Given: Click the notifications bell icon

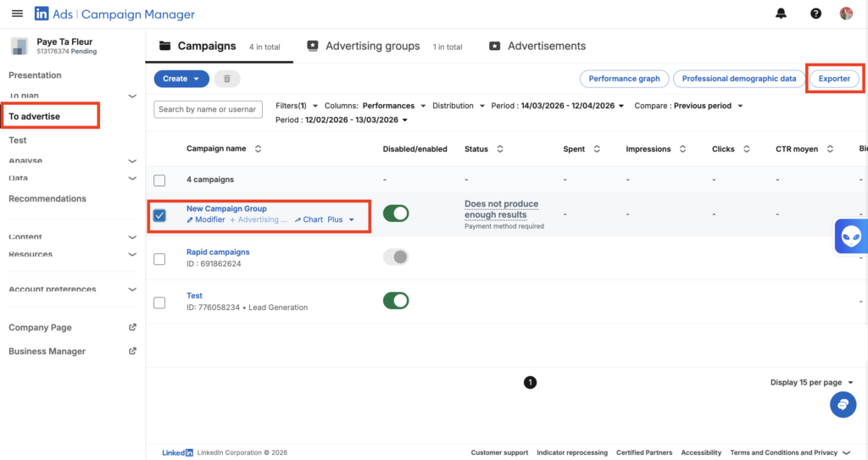Looking at the screenshot, I should (781, 14).
